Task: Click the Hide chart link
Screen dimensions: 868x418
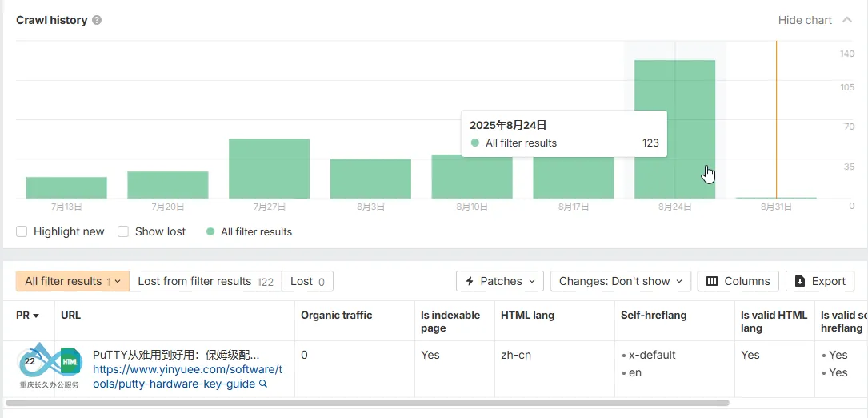Action: (x=805, y=20)
